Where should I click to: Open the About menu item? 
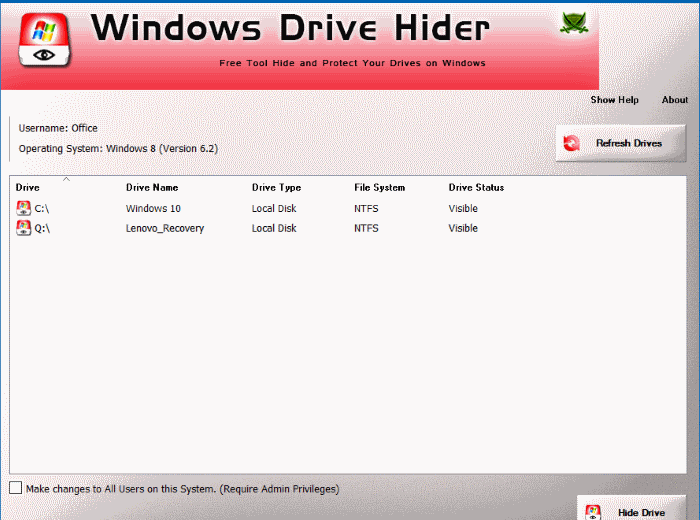675,100
